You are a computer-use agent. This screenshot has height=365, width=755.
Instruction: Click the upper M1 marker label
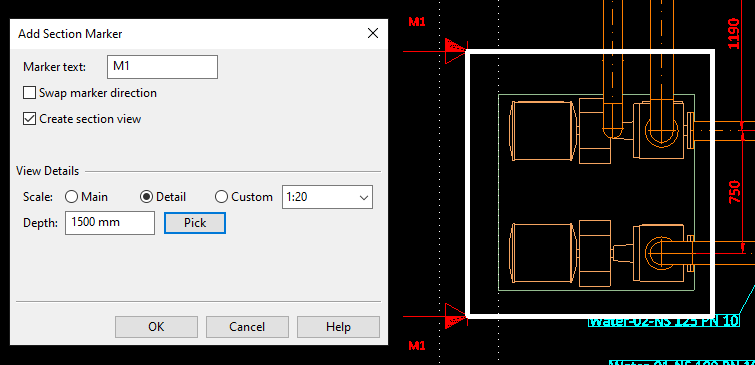click(417, 22)
